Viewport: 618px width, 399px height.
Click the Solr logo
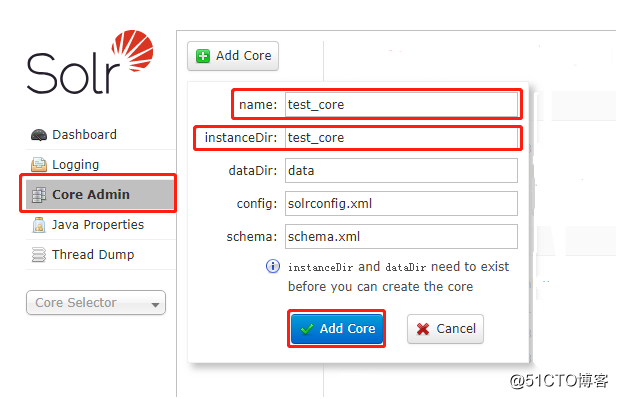click(90, 62)
